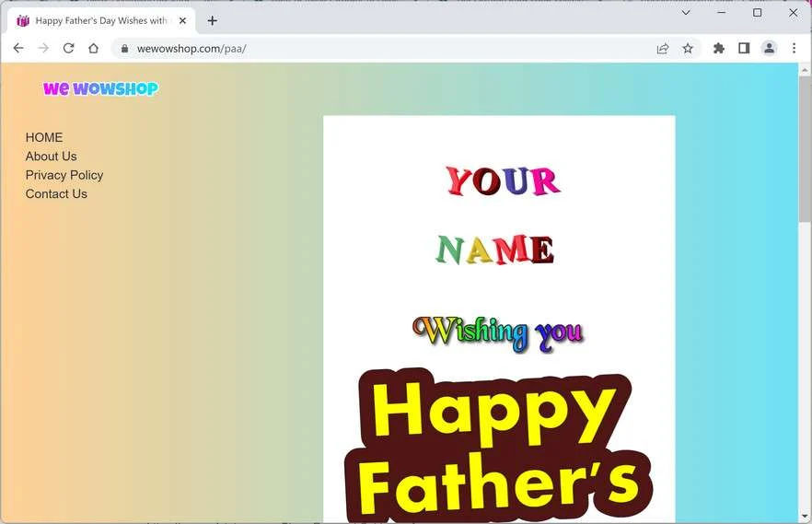This screenshot has height=524, width=812.
Task: Select the Happy Father's Day Wishes tab
Action: coord(101,20)
